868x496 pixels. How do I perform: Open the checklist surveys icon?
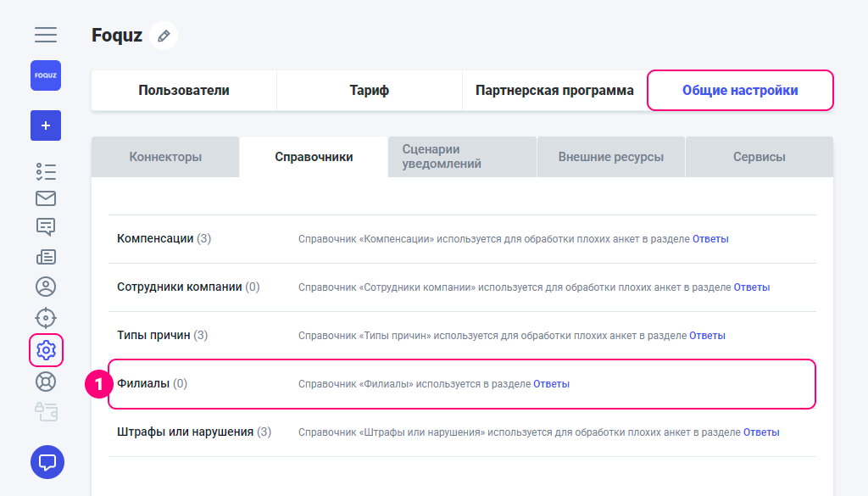[46, 171]
